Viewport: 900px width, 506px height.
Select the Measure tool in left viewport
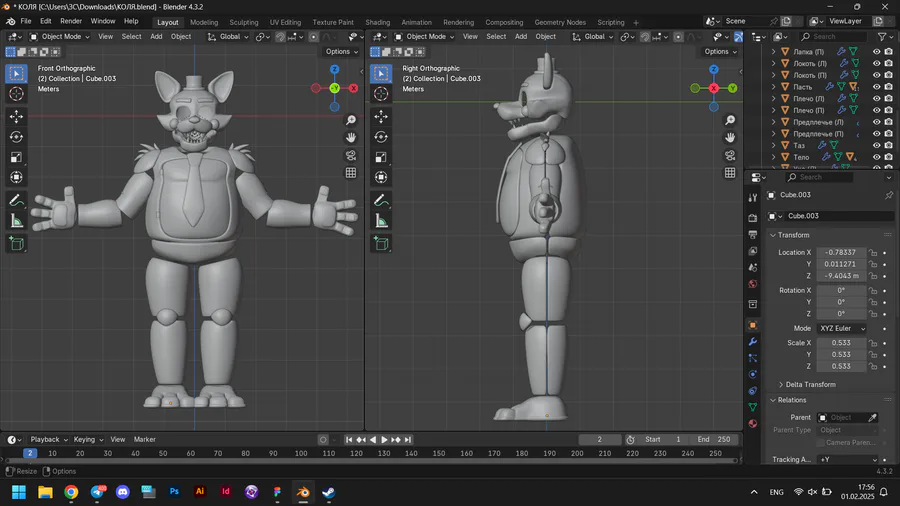pos(16,221)
